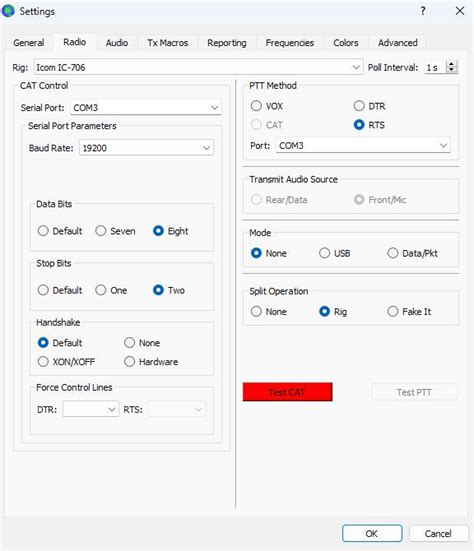474x551 pixels.
Task: Open the Frequencies tab
Action: tap(290, 43)
